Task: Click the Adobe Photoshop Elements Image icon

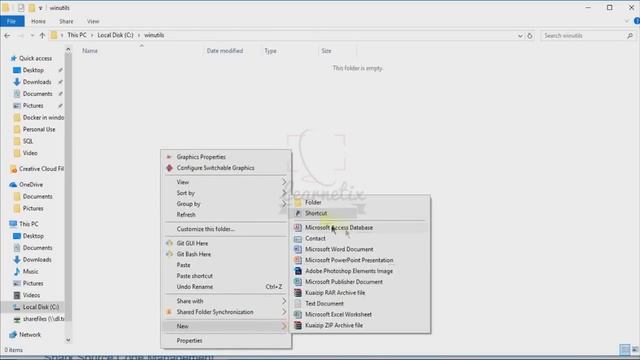Action: pyautogui.click(x=298, y=271)
